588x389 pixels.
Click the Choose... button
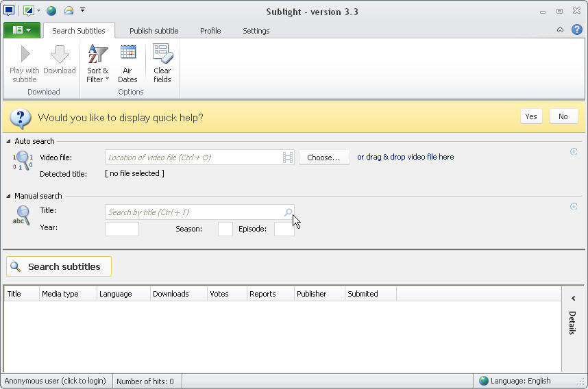click(324, 158)
